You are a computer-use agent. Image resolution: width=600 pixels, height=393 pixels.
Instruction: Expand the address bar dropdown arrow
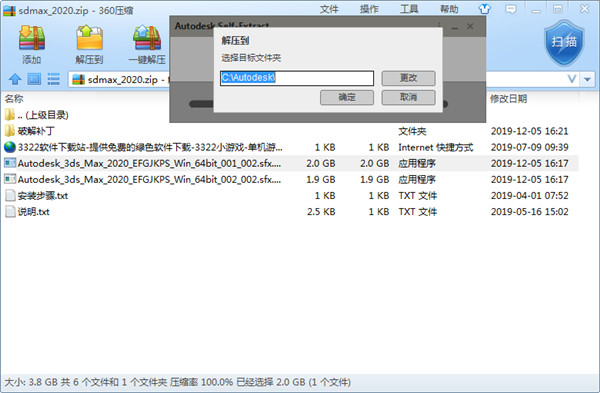click(x=587, y=79)
